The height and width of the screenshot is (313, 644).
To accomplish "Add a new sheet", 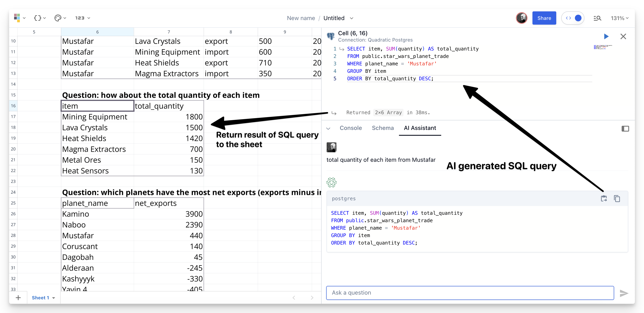I will 18,297.
